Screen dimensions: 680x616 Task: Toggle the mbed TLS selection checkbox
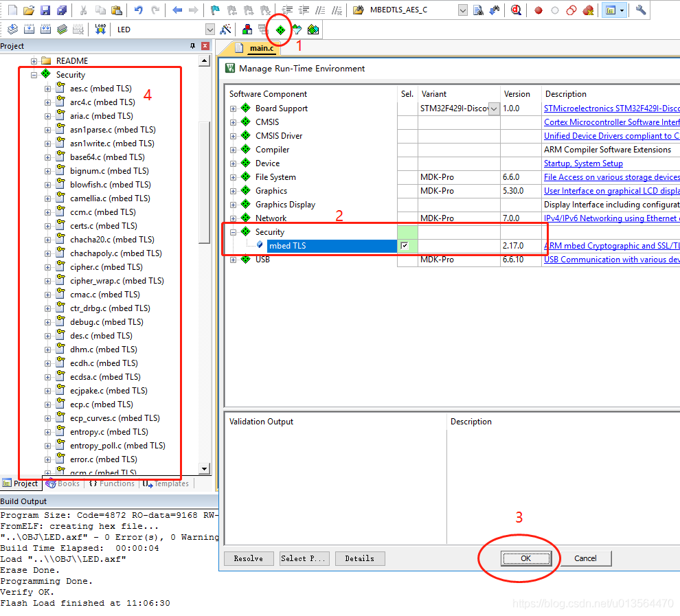click(x=404, y=246)
